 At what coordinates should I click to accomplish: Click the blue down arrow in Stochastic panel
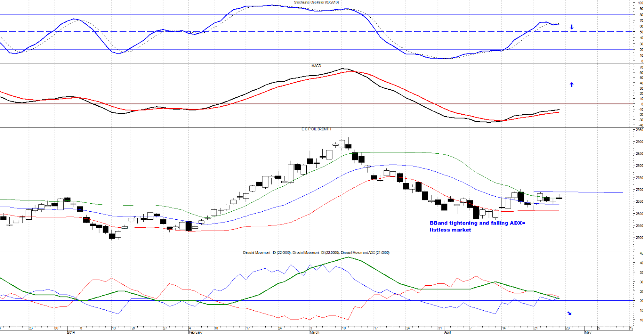click(x=572, y=27)
